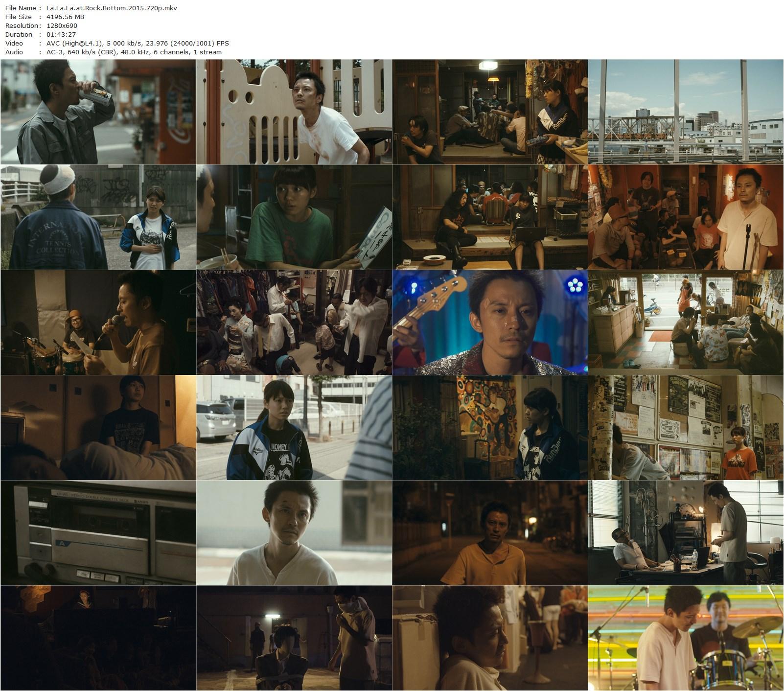The image size is (784, 691).
Task: Open the playground scene thumbnail
Action: [294, 113]
